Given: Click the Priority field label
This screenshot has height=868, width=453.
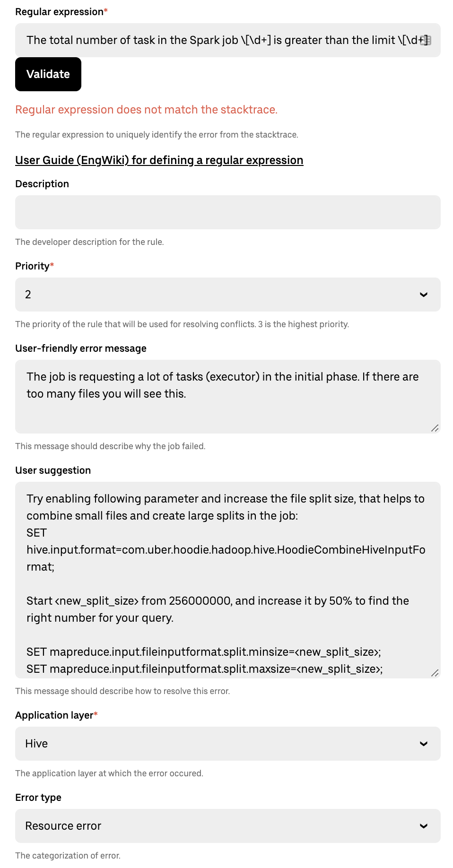Looking at the screenshot, I should click(x=32, y=266).
